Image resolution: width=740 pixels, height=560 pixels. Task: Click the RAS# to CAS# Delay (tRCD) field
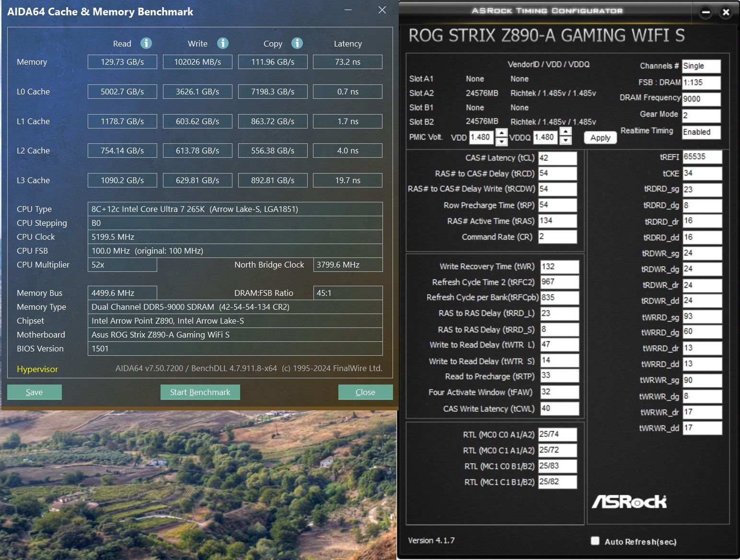(x=557, y=174)
